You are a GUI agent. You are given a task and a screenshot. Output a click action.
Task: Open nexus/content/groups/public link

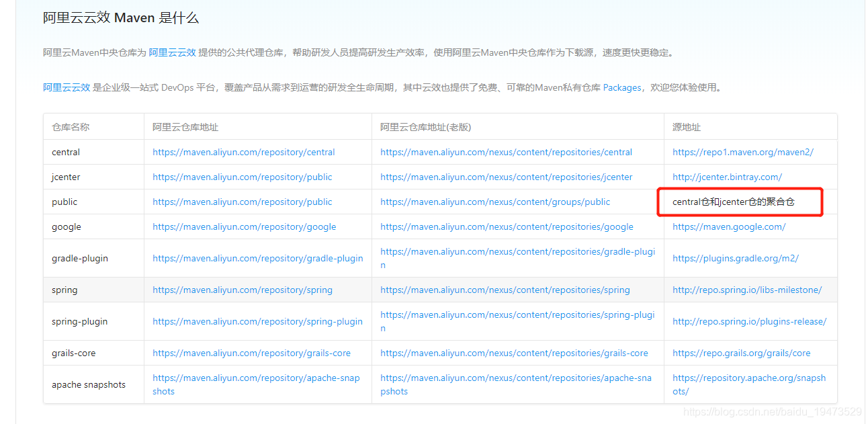pyautogui.click(x=496, y=202)
